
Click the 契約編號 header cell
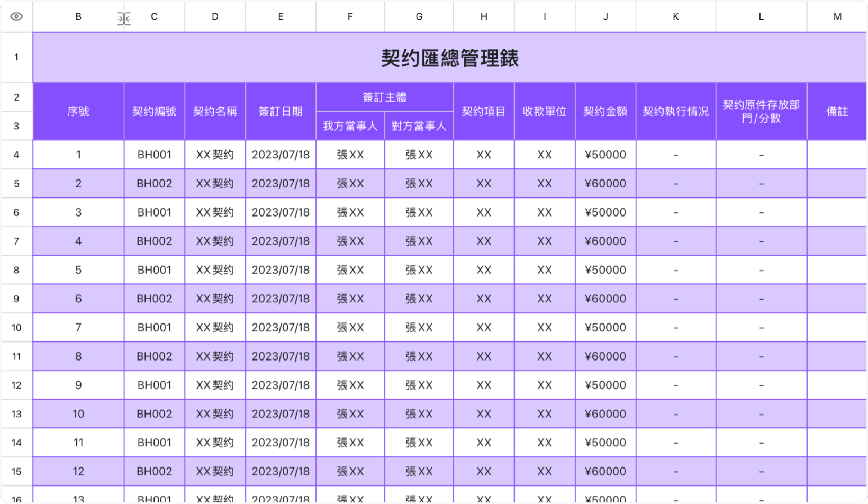coord(154,111)
